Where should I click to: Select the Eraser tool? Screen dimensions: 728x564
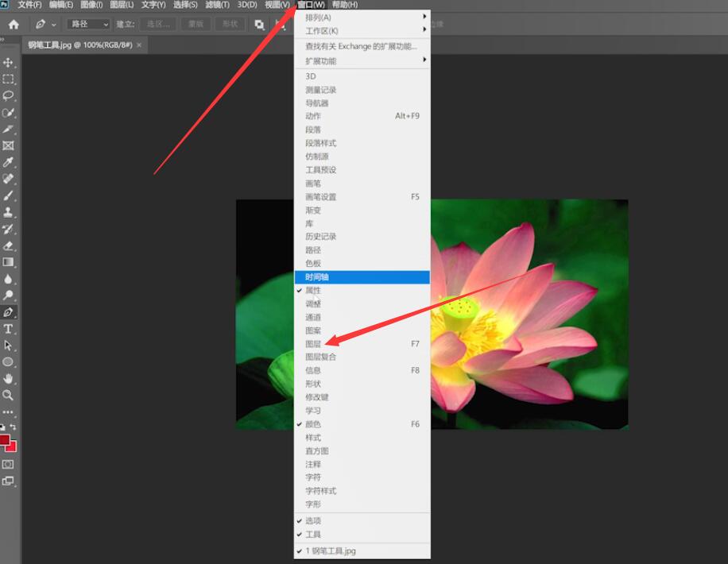(8, 245)
